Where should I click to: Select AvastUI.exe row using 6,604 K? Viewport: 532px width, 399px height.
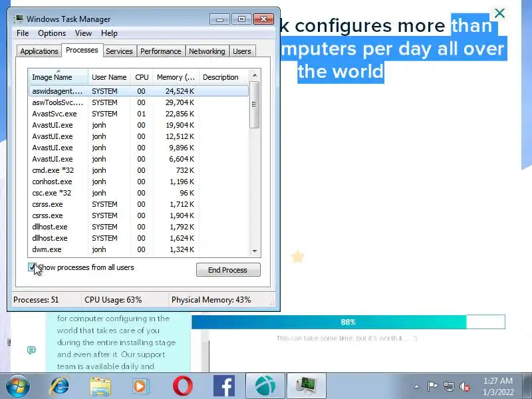coord(138,159)
